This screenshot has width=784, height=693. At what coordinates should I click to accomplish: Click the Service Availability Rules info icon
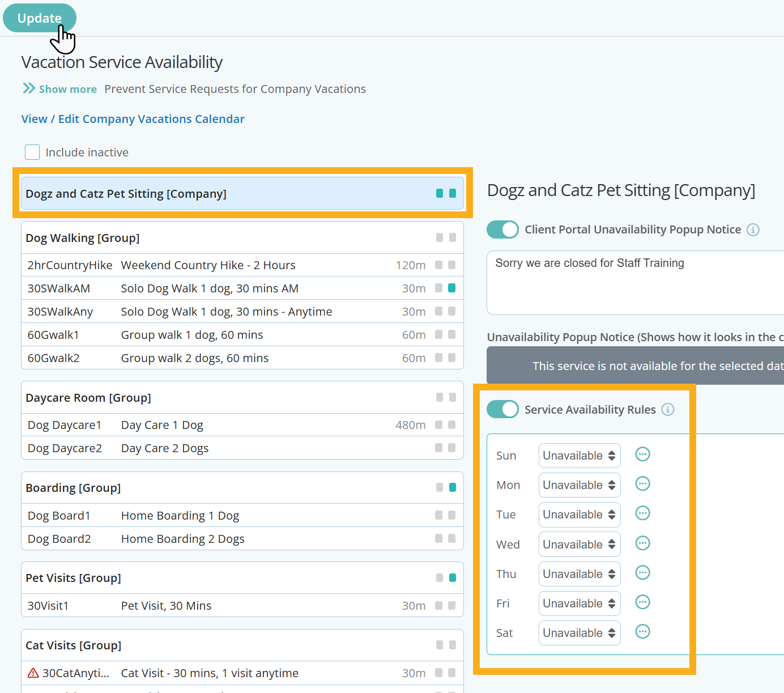[668, 409]
